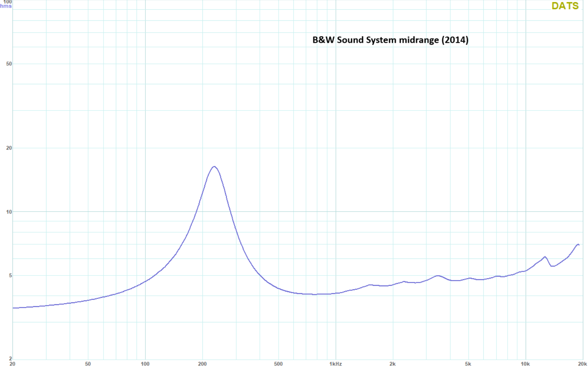The height and width of the screenshot is (367, 588).
Task: Click the '2k' frequency axis label
Action: tap(393, 364)
